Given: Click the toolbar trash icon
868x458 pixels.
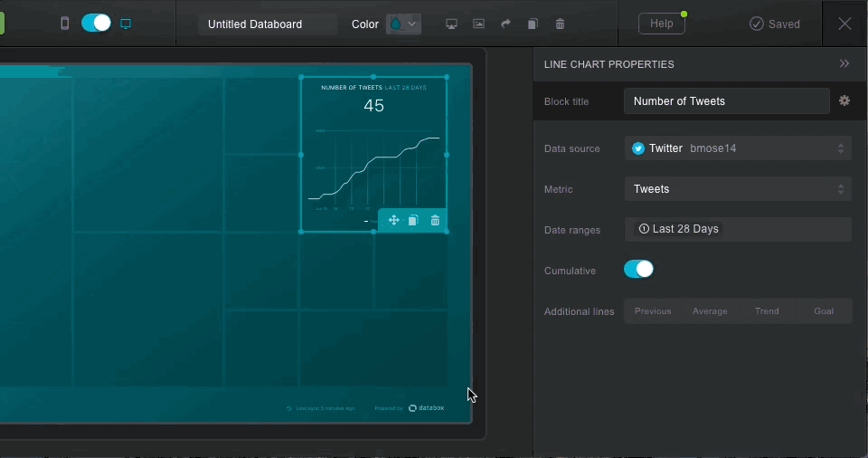Looking at the screenshot, I should tap(560, 24).
